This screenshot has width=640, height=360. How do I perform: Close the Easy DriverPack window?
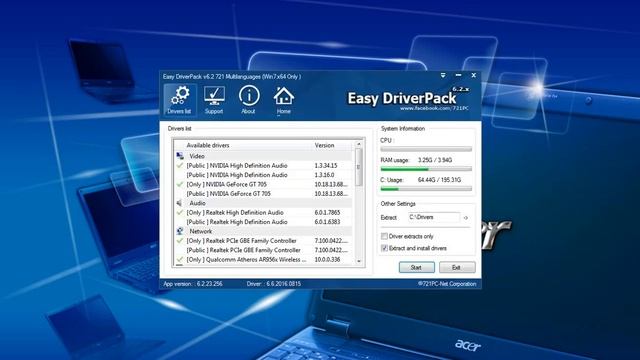tap(473, 76)
